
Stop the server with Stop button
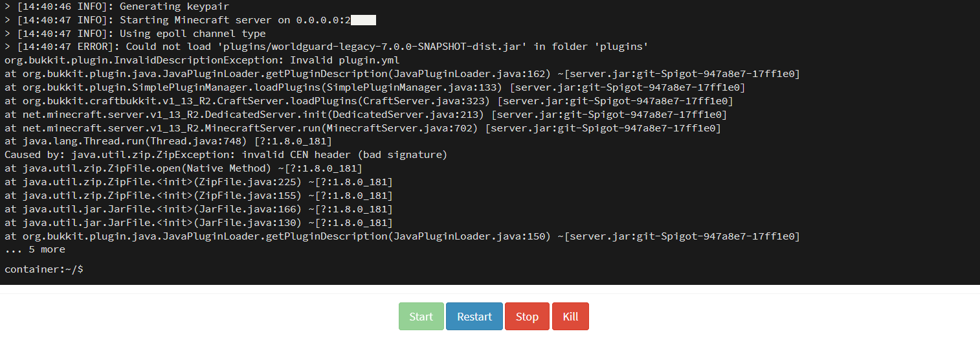pos(527,317)
